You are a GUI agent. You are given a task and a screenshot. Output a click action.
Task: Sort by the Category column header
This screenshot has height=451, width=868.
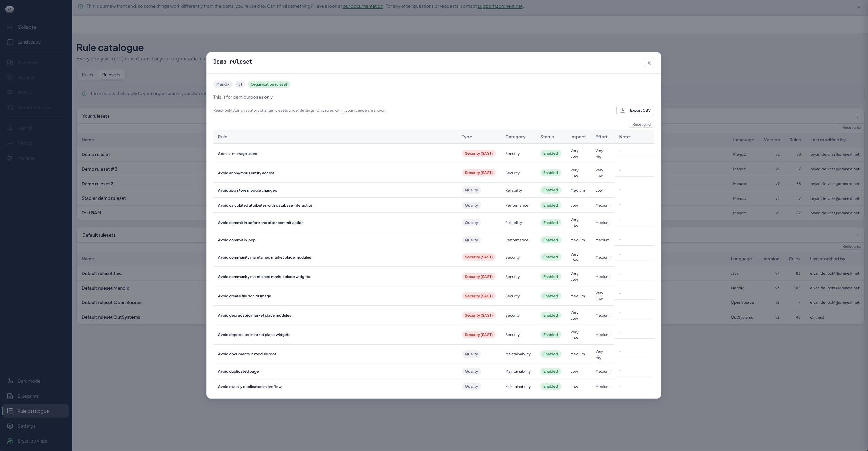(515, 137)
